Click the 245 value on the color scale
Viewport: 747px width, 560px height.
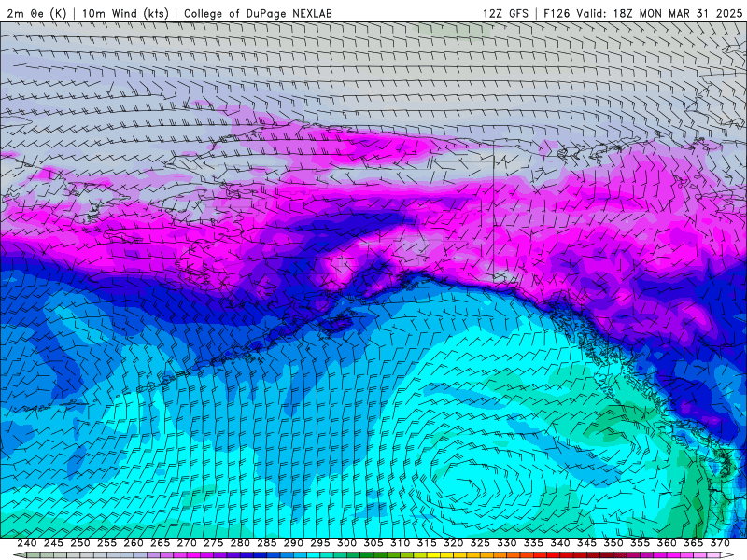point(54,543)
